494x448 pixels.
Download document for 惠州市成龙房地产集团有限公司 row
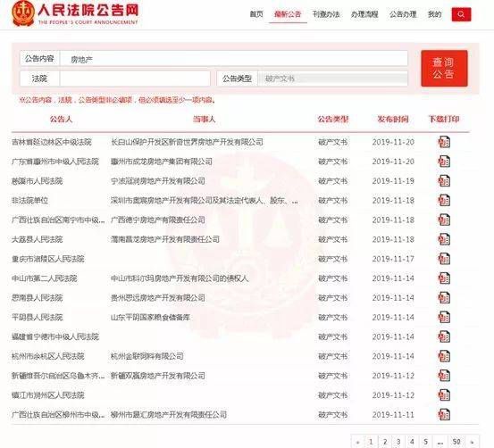coord(444,162)
